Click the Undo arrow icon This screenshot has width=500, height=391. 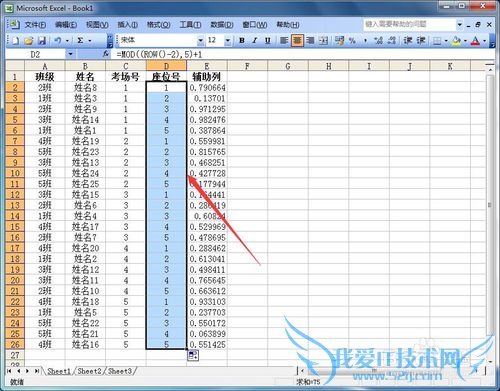point(58,40)
